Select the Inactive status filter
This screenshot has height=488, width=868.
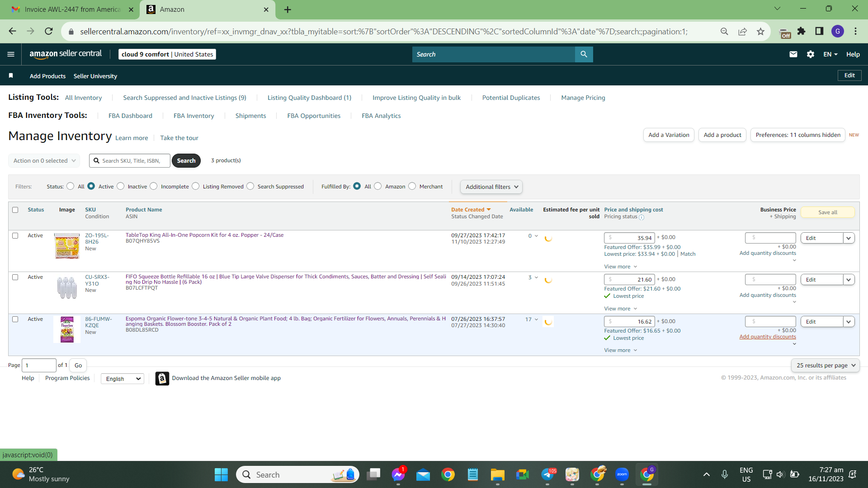pyautogui.click(x=120, y=186)
